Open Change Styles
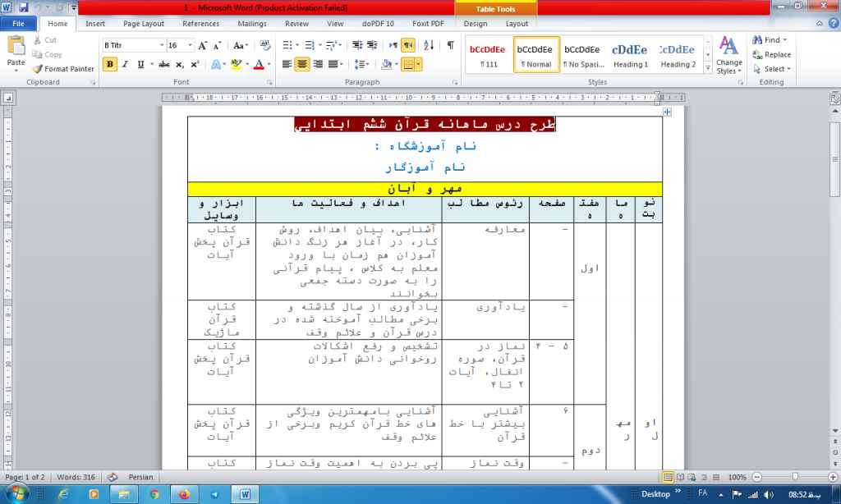Screen dimensions: 841x504 coord(728,56)
